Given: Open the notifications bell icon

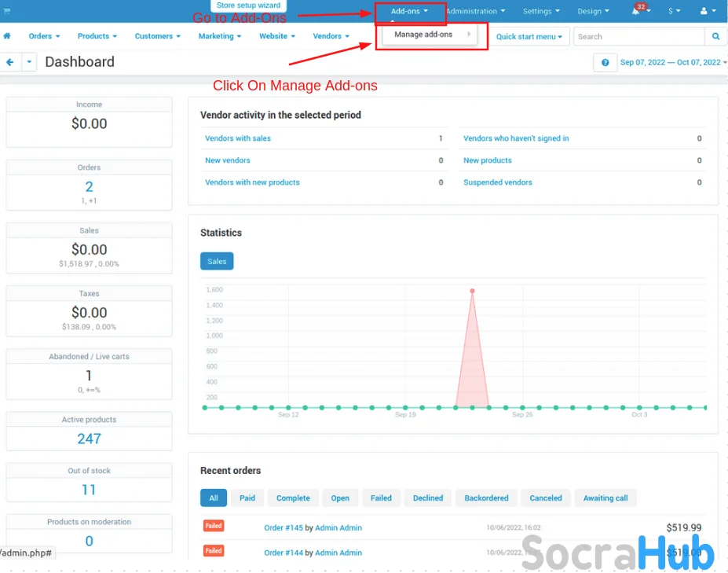Looking at the screenshot, I should [x=636, y=11].
